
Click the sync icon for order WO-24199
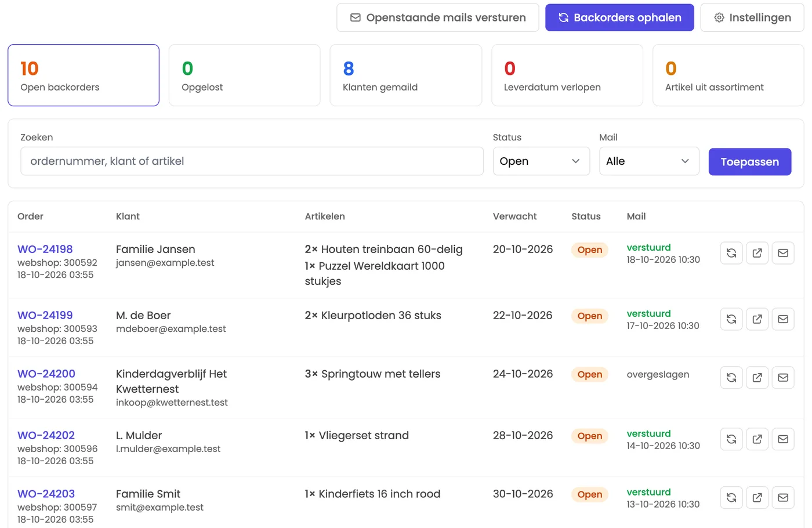(731, 319)
